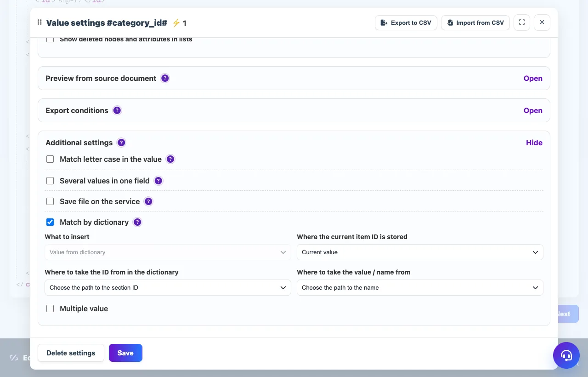The height and width of the screenshot is (377, 588).
Task: Expand Export conditions via Open
Action: (x=533, y=110)
